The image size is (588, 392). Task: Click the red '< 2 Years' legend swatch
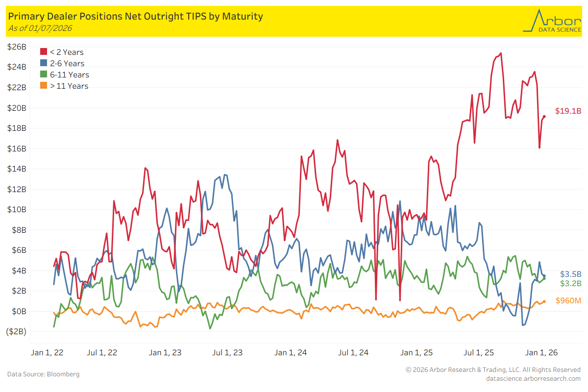tap(43, 52)
